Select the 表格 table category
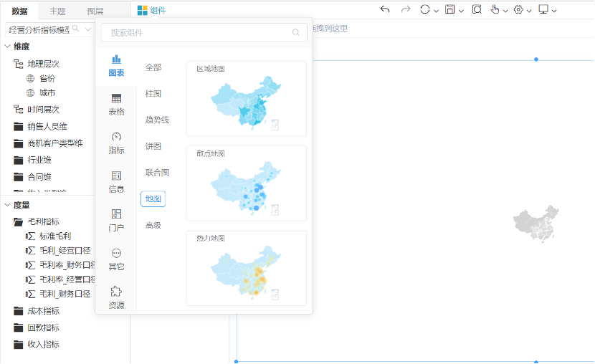Image resolution: width=595 pixels, height=364 pixels. pos(117,105)
